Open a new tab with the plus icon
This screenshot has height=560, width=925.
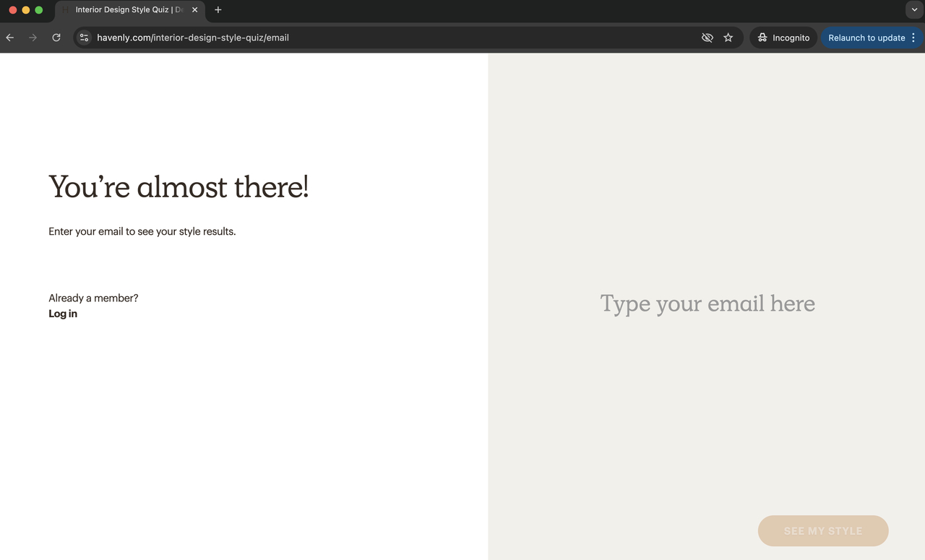pos(218,10)
